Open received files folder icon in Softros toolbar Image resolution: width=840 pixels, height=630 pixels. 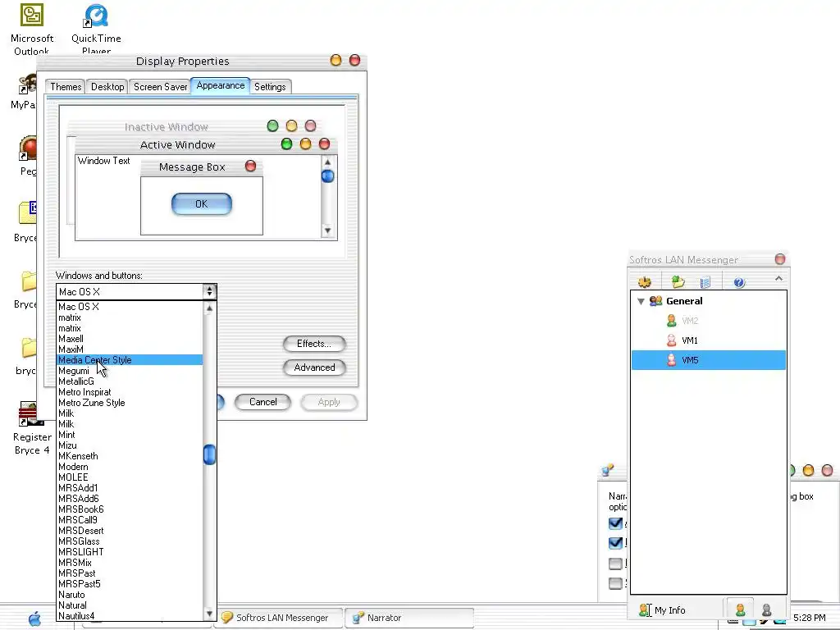click(x=678, y=281)
